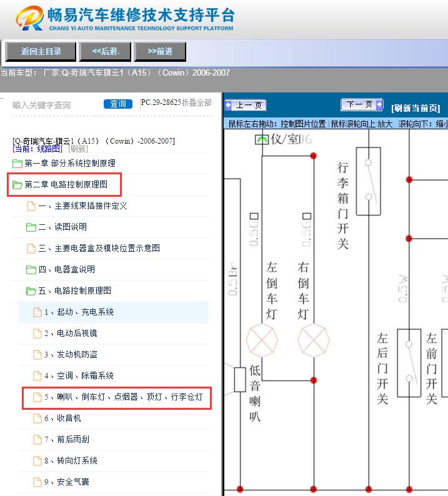Click the [刷新当前页] refresh current page link
Screen dimensions: 448x496
[416, 108]
